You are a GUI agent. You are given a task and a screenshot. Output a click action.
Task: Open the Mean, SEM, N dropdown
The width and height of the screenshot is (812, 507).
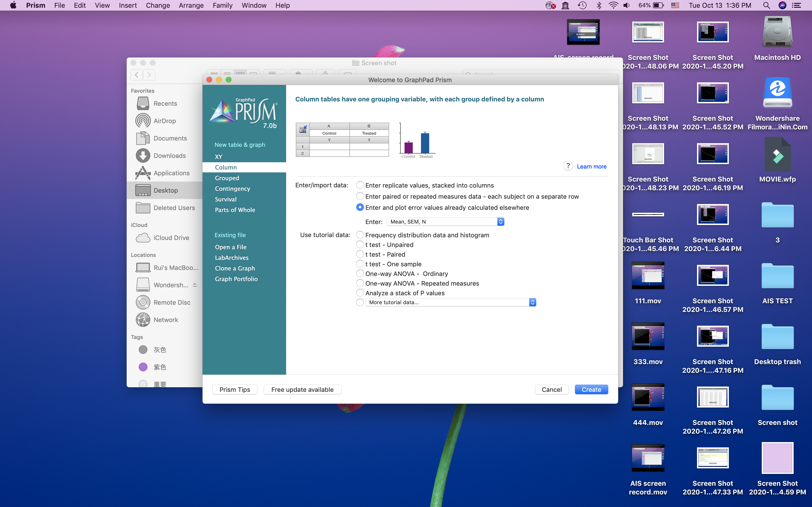pyautogui.click(x=445, y=222)
